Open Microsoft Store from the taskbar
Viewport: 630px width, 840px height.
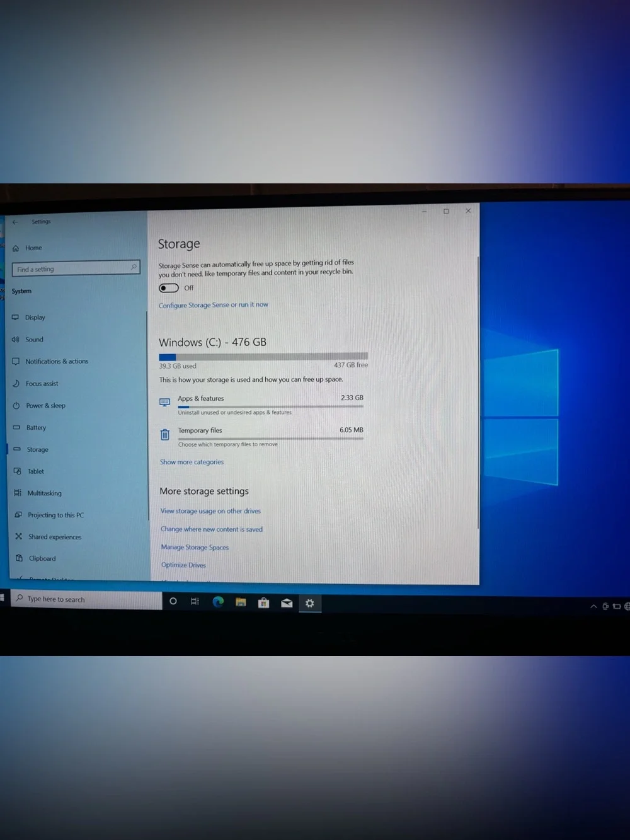[263, 603]
